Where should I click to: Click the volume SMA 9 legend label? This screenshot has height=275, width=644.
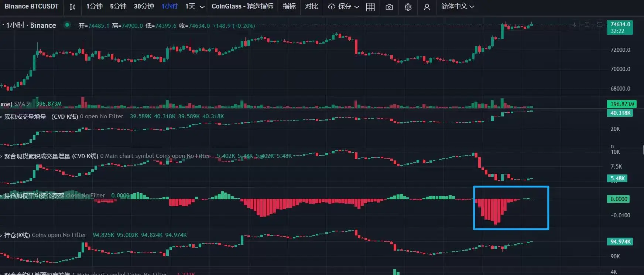[x=22, y=104]
